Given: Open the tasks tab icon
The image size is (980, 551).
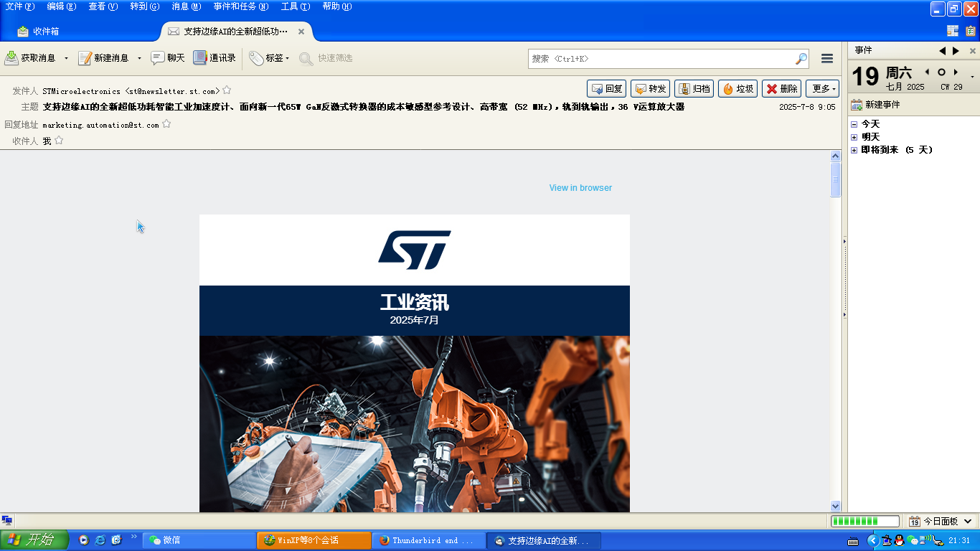Looking at the screenshot, I should tap(971, 31).
